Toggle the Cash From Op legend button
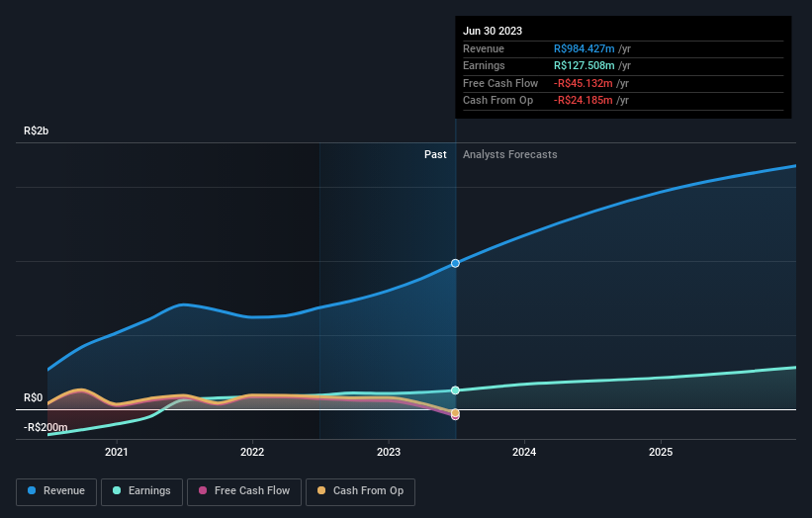812x518 pixels. pos(360,491)
